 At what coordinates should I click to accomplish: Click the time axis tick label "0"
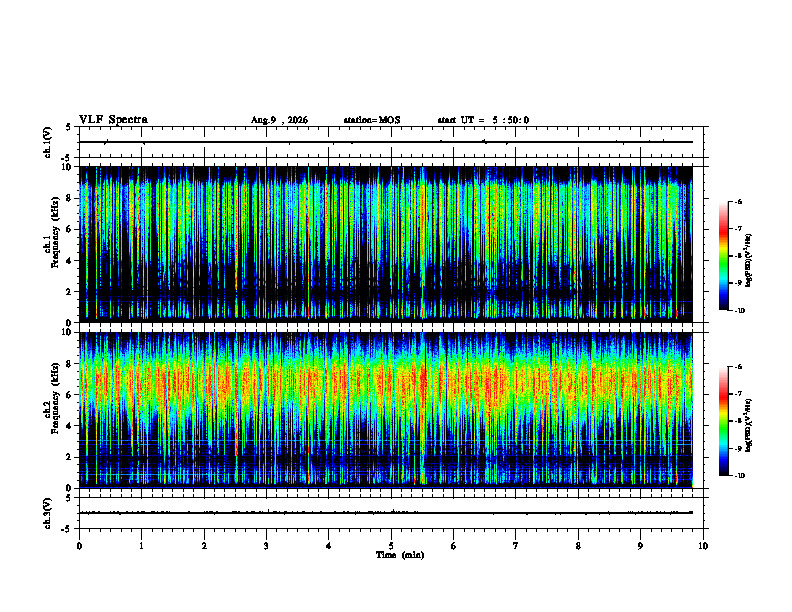pyautogui.click(x=79, y=546)
